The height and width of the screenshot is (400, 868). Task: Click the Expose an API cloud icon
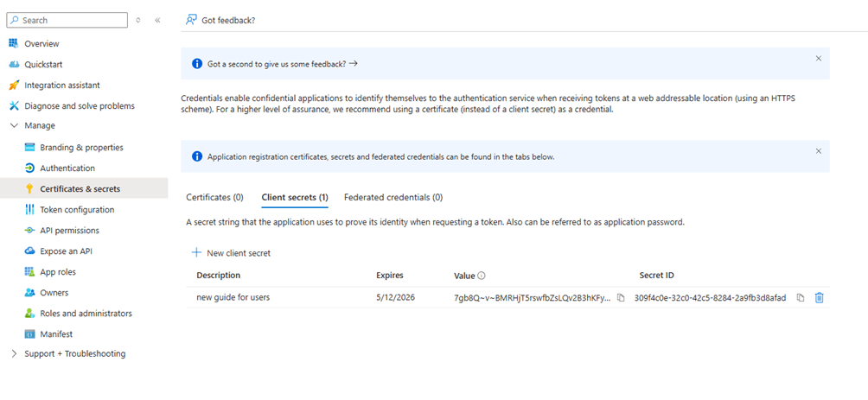[x=30, y=251]
